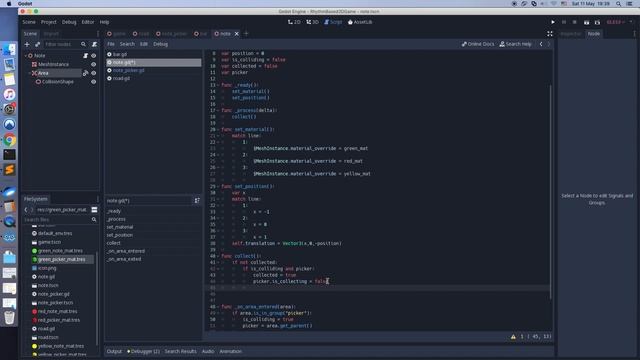Click the FileSystem search files field
The width and height of the screenshot is (640, 360).
click(x=57, y=220)
